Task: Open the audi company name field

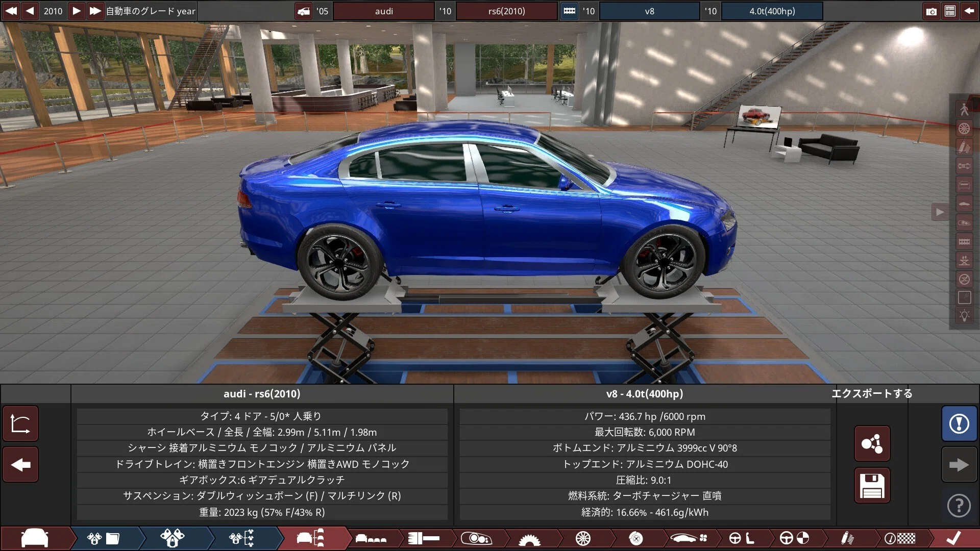Action: coord(384,11)
